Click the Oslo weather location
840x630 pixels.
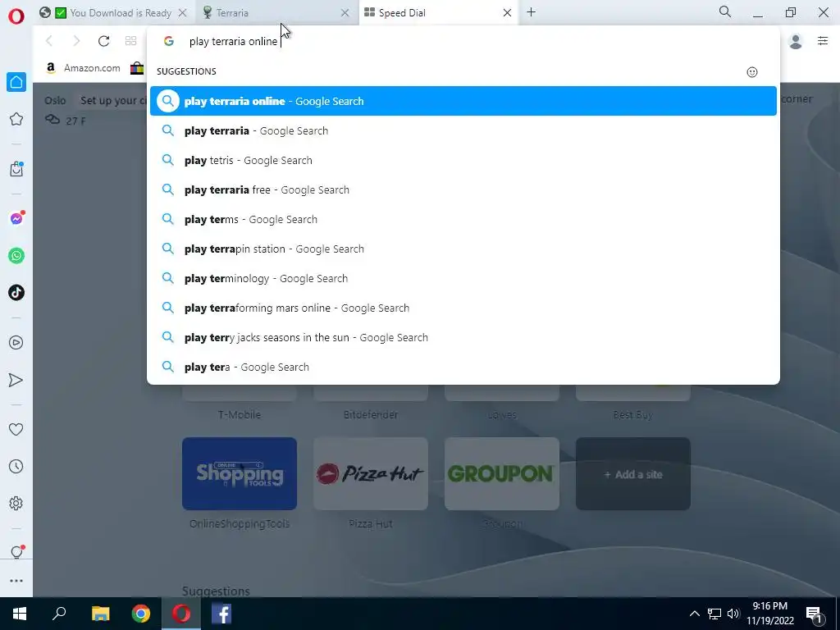click(55, 100)
